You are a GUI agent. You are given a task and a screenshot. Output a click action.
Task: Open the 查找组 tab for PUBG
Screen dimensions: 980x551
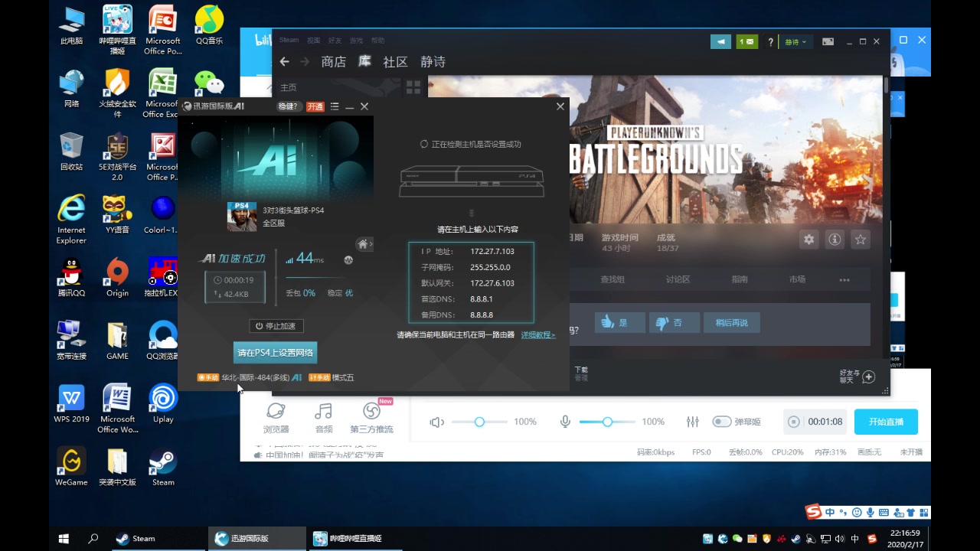point(612,279)
